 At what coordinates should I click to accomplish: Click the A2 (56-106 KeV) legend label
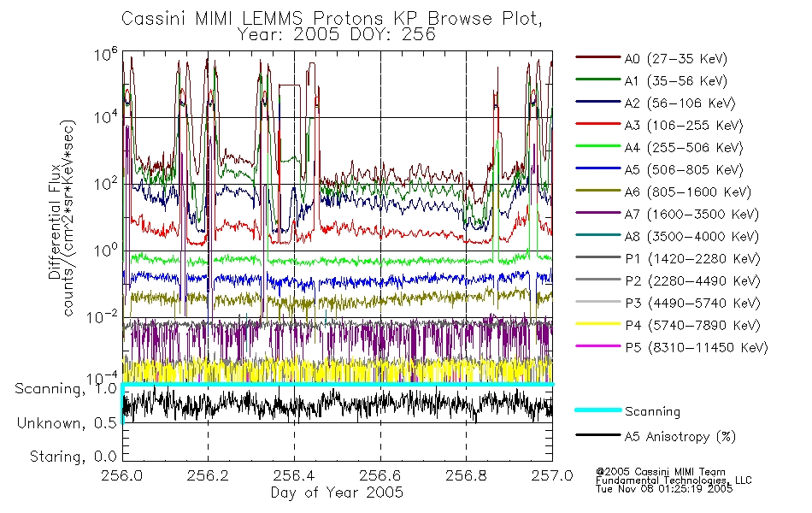click(x=680, y=103)
